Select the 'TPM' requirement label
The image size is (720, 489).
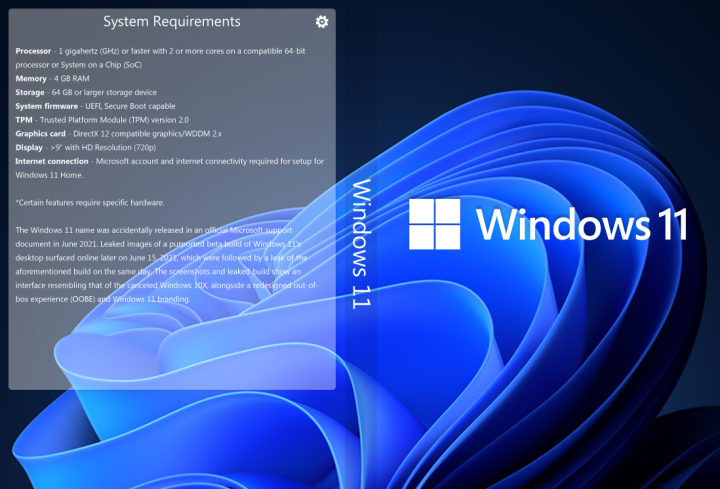(x=24, y=120)
